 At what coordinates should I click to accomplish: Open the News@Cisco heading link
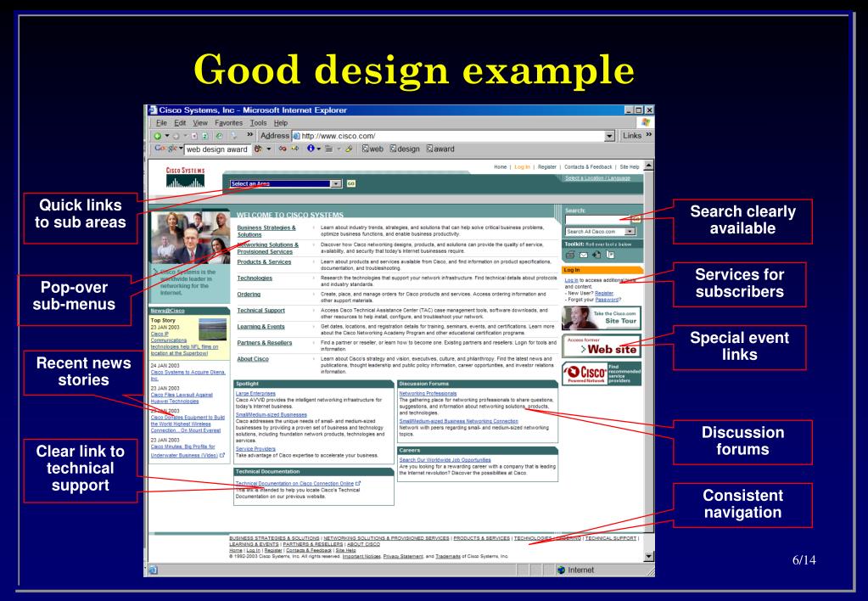click(168, 311)
